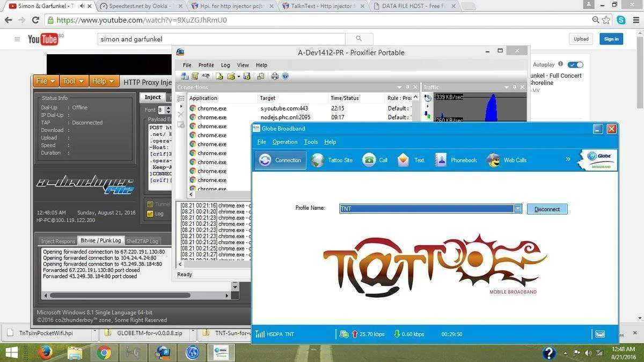644x362 pixels.
Task: Click the Windows Start button
Action: [x=12, y=352]
